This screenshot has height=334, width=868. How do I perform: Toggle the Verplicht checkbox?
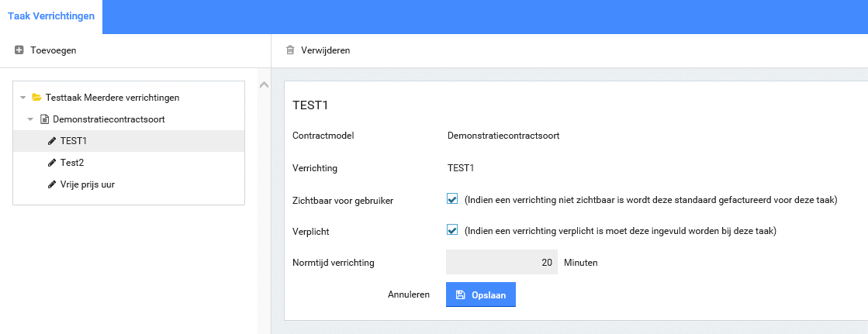(x=452, y=230)
